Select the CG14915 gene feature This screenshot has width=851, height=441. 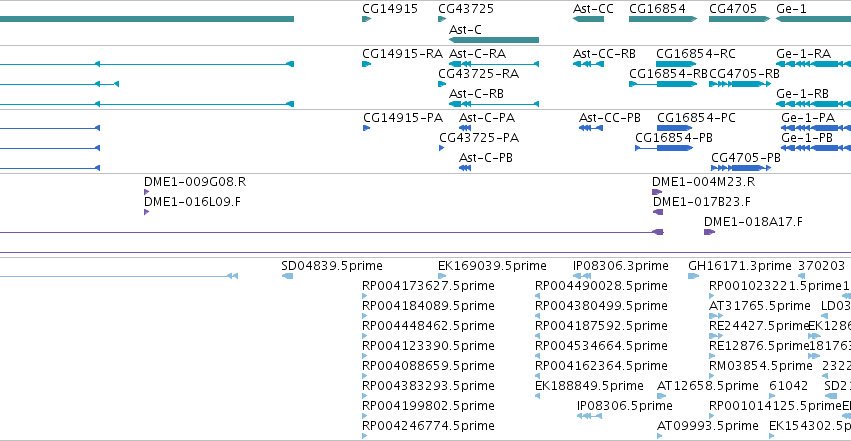coord(366,19)
